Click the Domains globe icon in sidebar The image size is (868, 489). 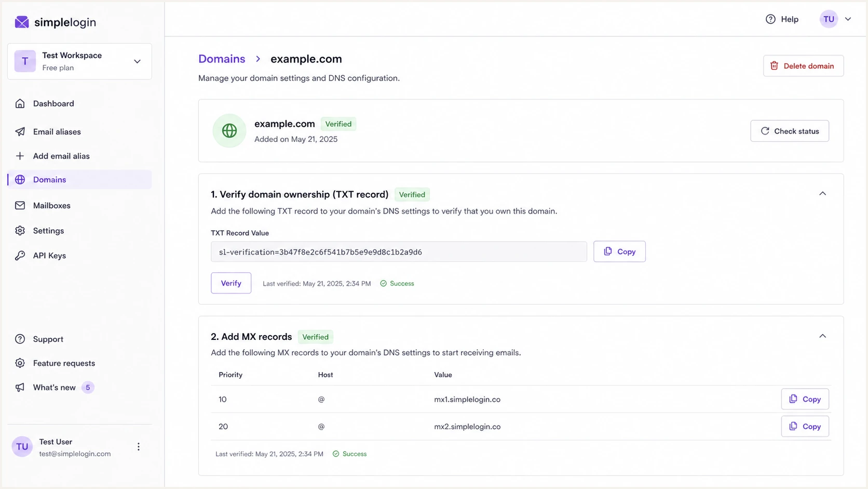click(20, 179)
